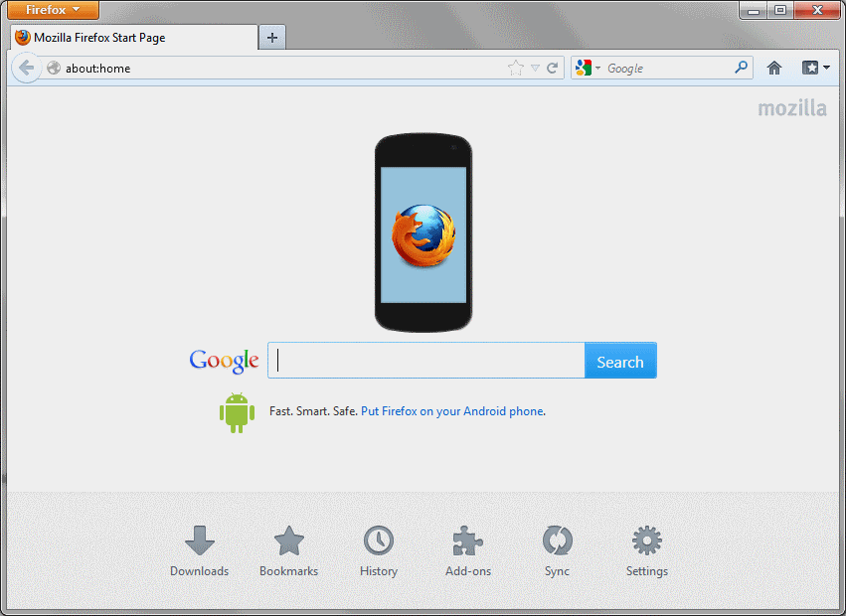846x616 pixels.
Task: Click the magnifier in the toolbar search box
Action: click(x=742, y=68)
